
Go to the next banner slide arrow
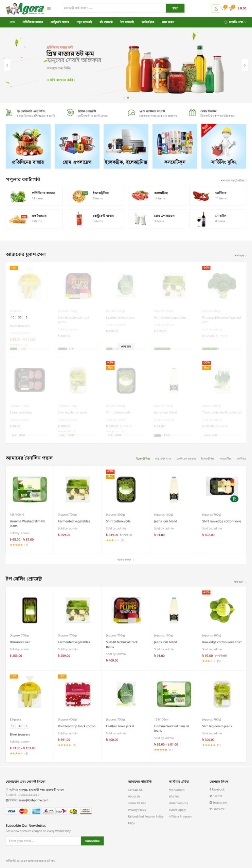click(245, 65)
